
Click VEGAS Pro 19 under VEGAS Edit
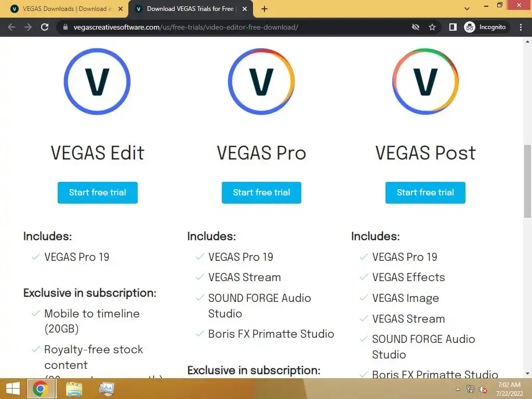pos(77,257)
